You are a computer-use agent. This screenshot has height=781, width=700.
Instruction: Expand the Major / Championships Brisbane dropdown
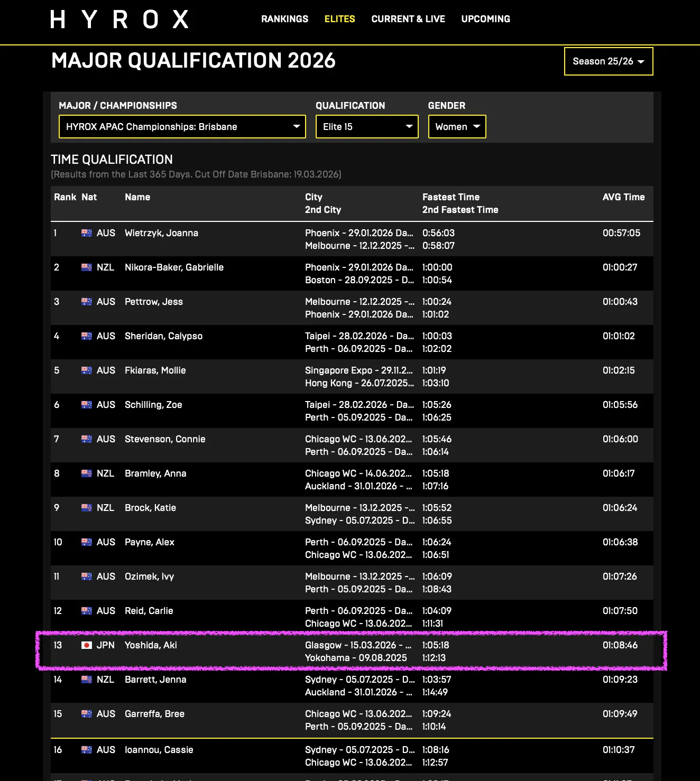click(x=182, y=127)
